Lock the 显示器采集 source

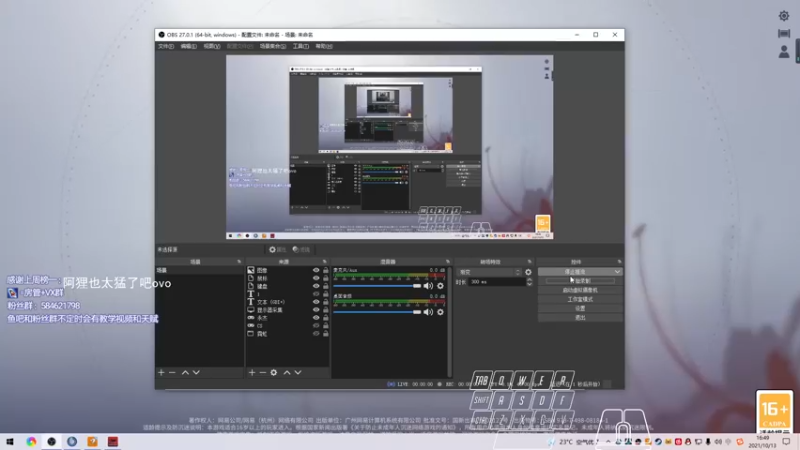pos(326,310)
